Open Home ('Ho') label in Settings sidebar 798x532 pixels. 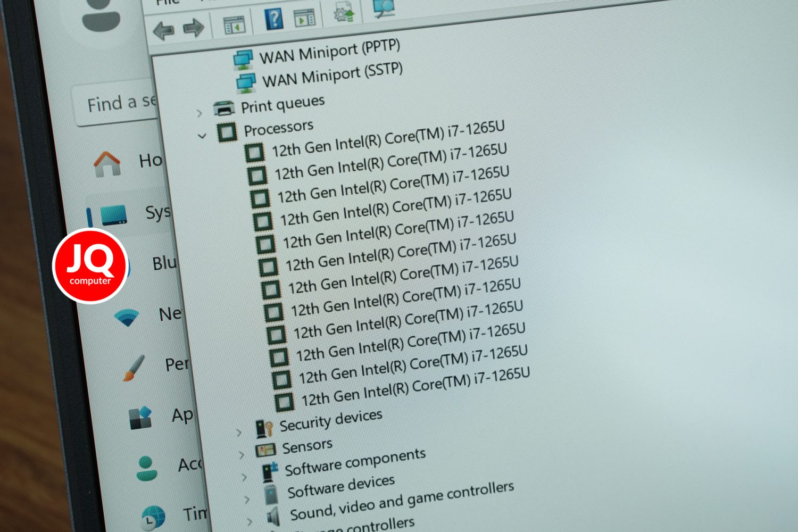tap(151, 160)
